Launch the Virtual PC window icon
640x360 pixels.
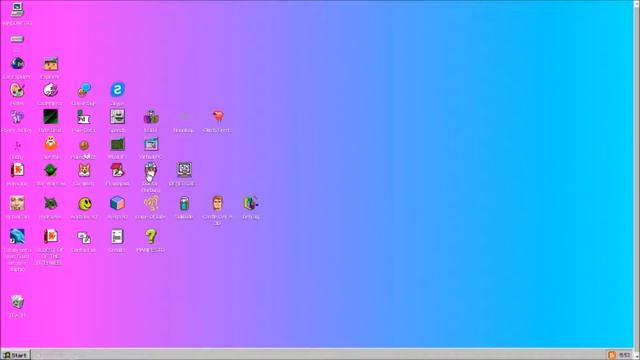pyautogui.click(x=151, y=144)
